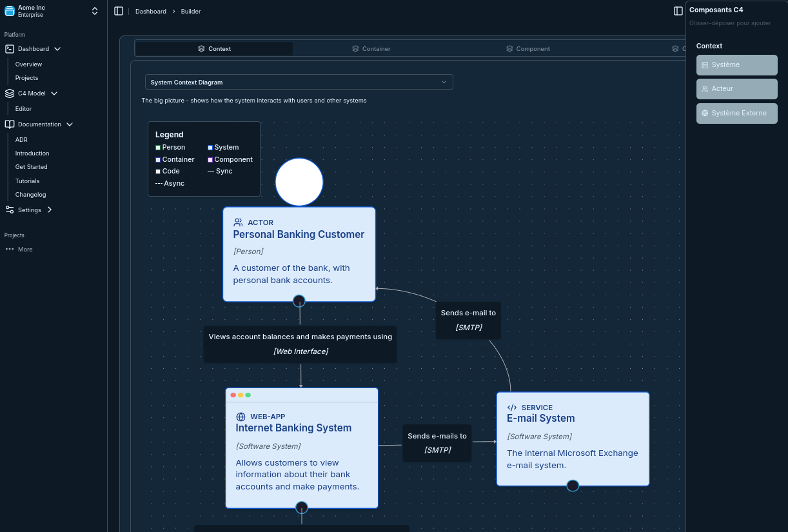Click the Documentation book icon
The image size is (788, 532).
click(10, 124)
